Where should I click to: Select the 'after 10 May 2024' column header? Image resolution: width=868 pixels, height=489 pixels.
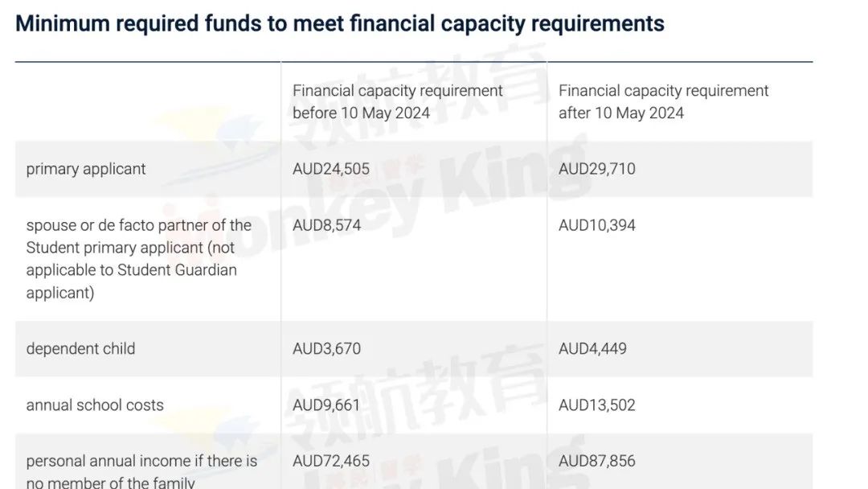pos(663,101)
